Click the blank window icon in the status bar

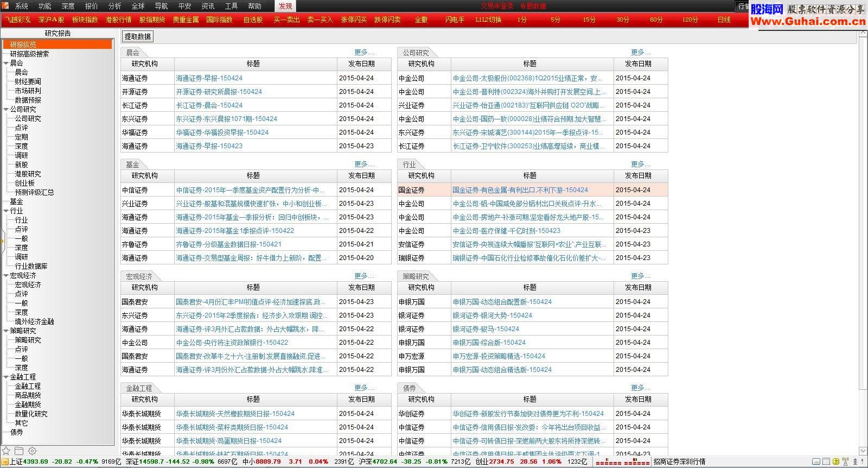click(x=826, y=461)
